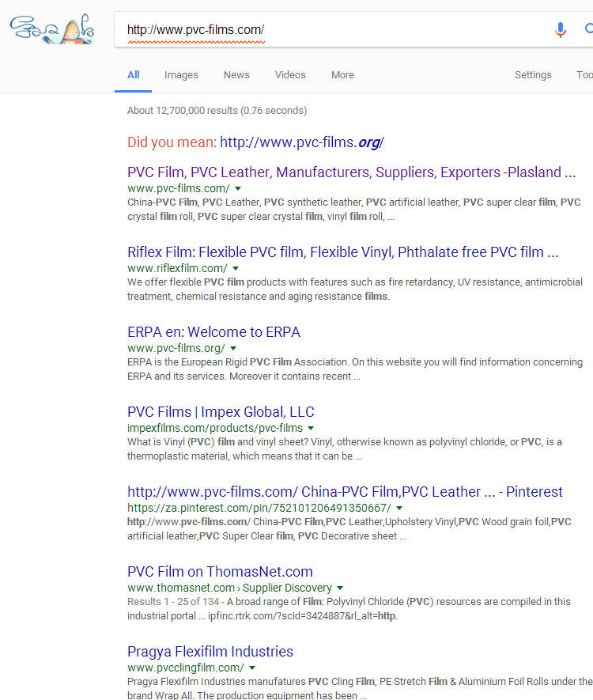Open the Plasland PVC Film, PVC Leather result

click(351, 172)
